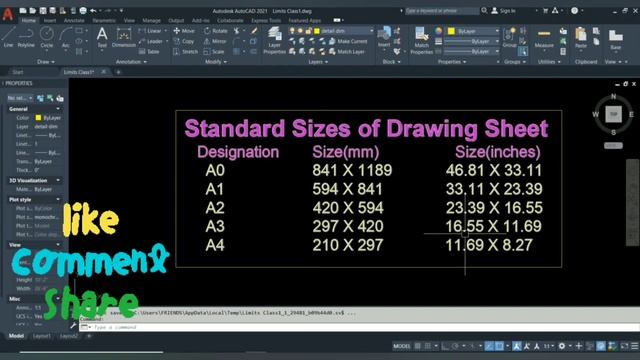640x360 pixels.
Task: Click the Move tool
Action: click(184, 31)
